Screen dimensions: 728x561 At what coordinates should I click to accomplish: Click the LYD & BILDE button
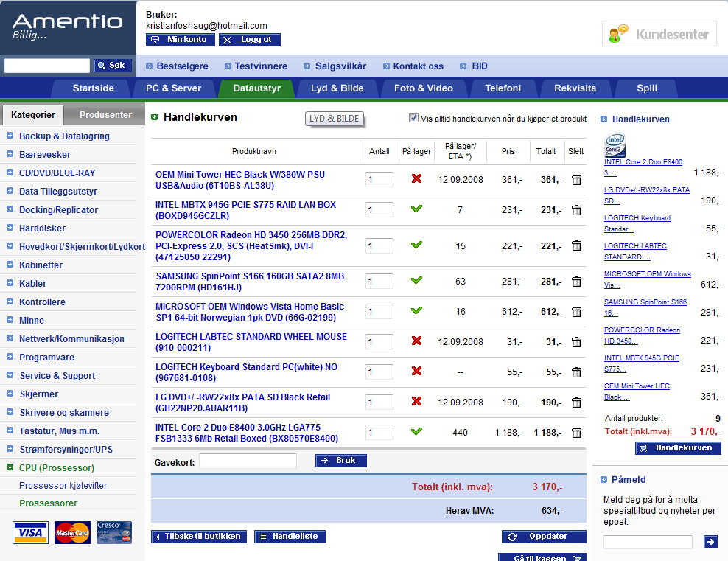(334, 119)
